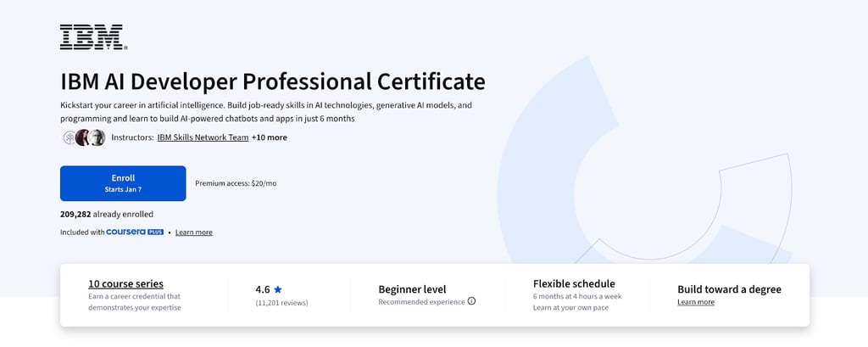
Task: Click the Flexible schedule heading
Action: [574, 284]
